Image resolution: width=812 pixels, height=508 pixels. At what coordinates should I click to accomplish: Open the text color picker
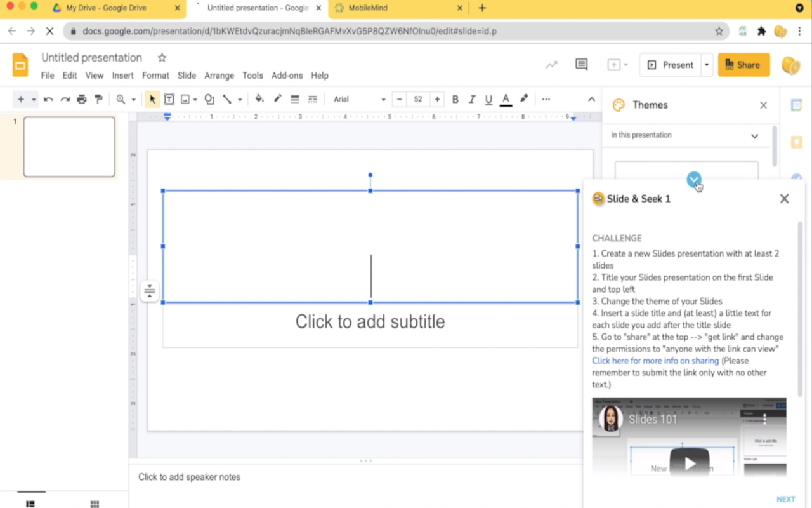[x=506, y=99]
